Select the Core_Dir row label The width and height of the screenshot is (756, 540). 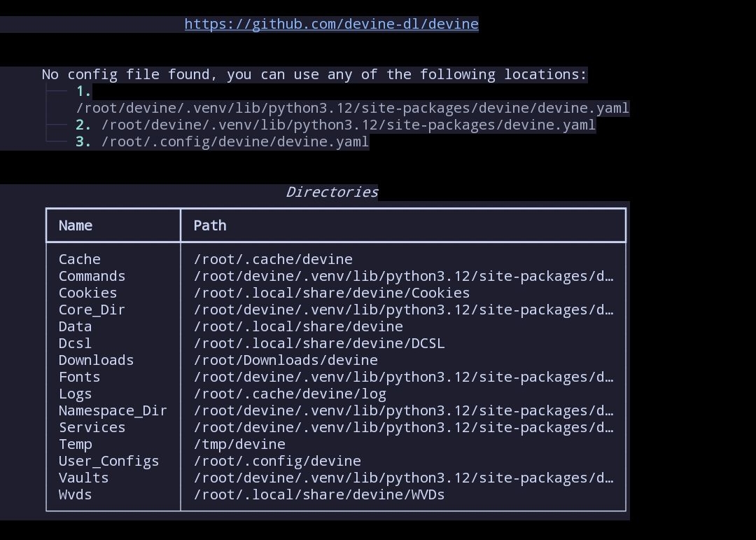pyautogui.click(x=92, y=310)
